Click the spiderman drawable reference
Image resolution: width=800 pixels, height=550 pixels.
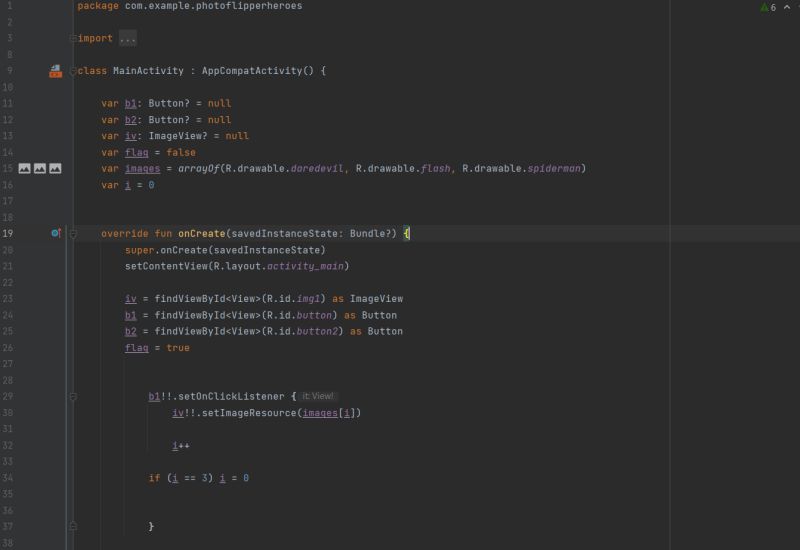pos(554,168)
